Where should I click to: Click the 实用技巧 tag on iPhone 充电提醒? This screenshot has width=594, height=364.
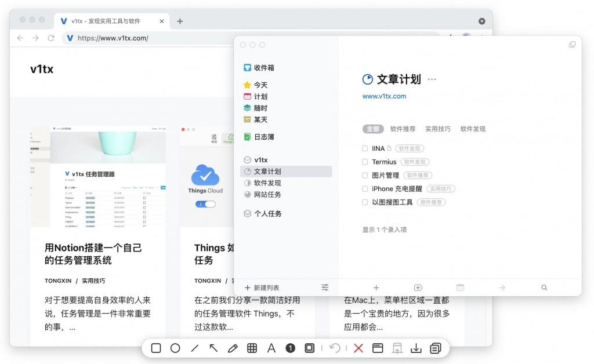441,189
